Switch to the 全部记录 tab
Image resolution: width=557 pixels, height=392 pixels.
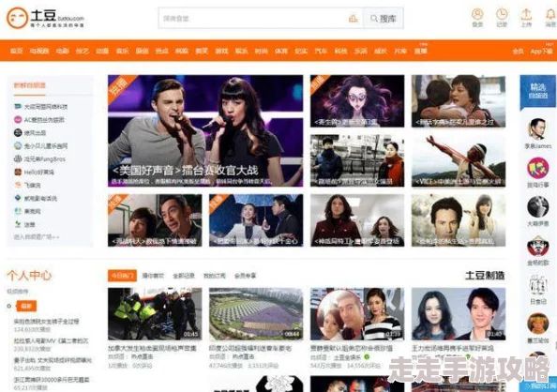184,276
